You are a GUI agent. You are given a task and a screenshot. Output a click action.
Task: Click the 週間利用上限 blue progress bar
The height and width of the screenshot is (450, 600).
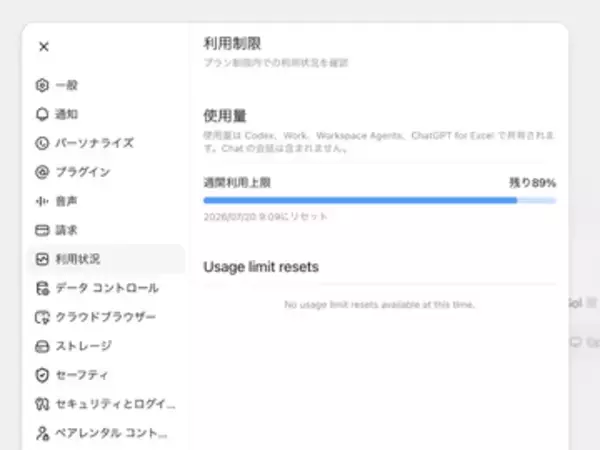(x=380, y=200)
